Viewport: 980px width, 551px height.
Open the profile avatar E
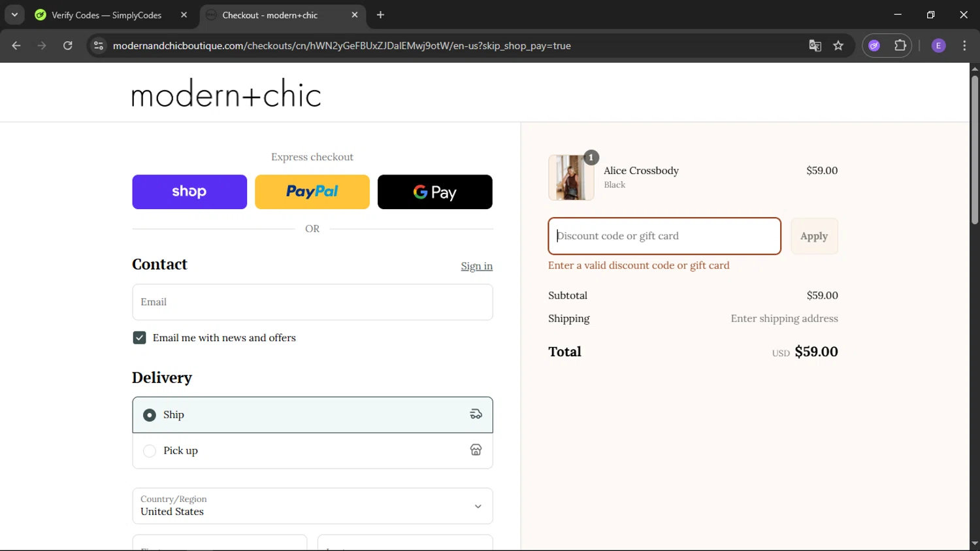coord(938,46)
